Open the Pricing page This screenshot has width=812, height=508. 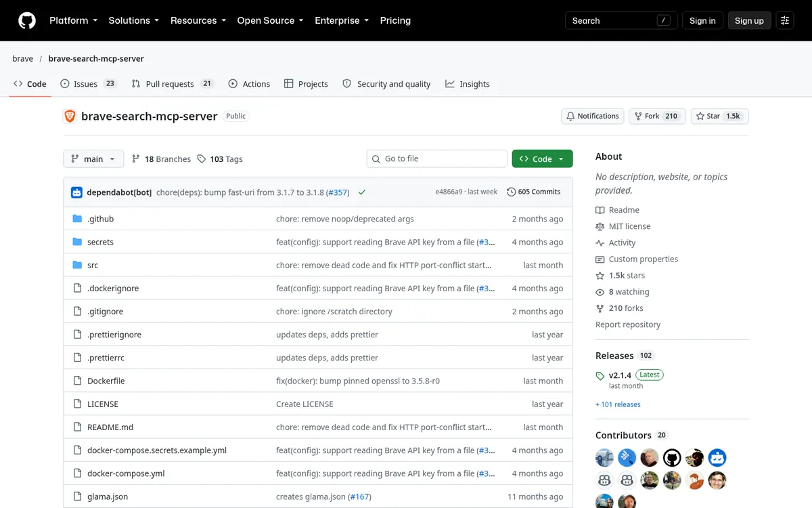tap(395, 20)
